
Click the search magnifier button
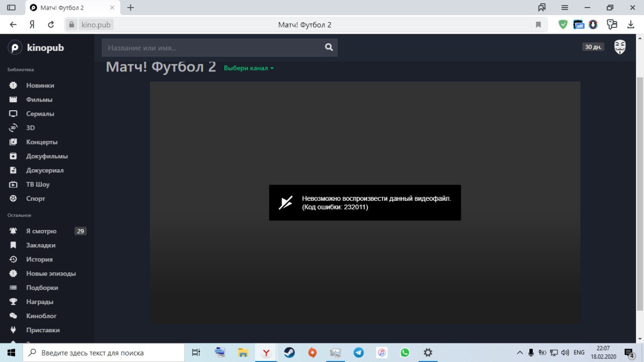pyautogui.click(x=329, y=47)
